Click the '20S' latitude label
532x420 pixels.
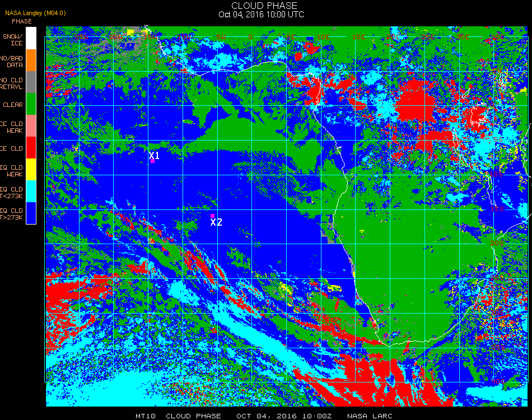pos(497,243)
